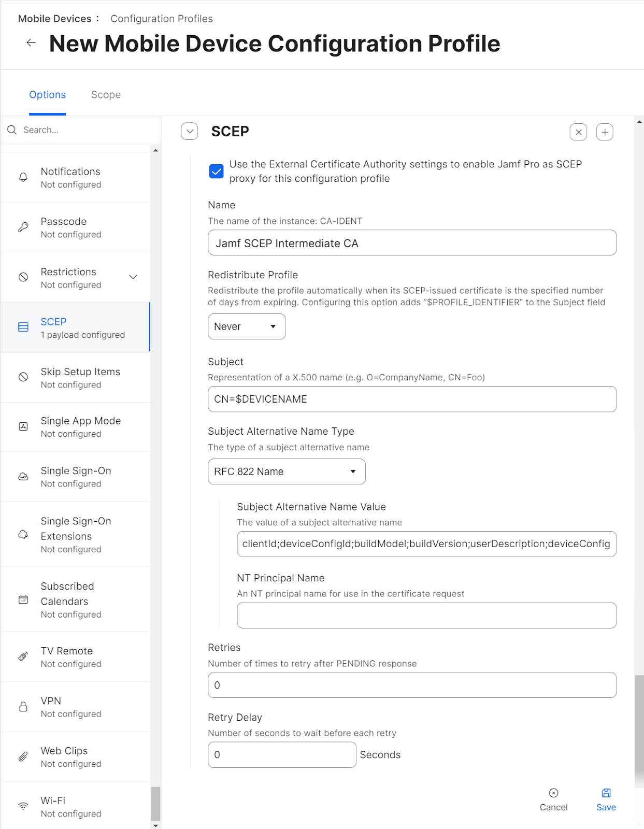Click the search magnifier icon in the sidebar
644x829 pixels.
pos(12,130)
